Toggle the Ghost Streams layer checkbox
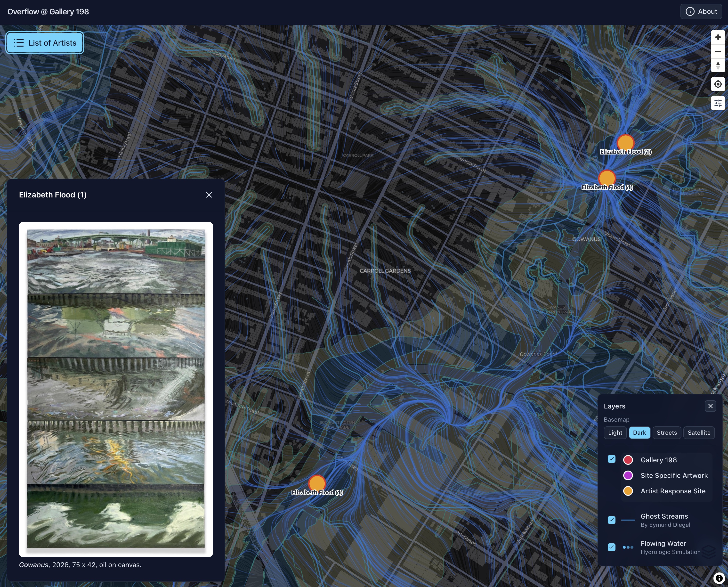728x587 pixels. [x=611, y=520]
